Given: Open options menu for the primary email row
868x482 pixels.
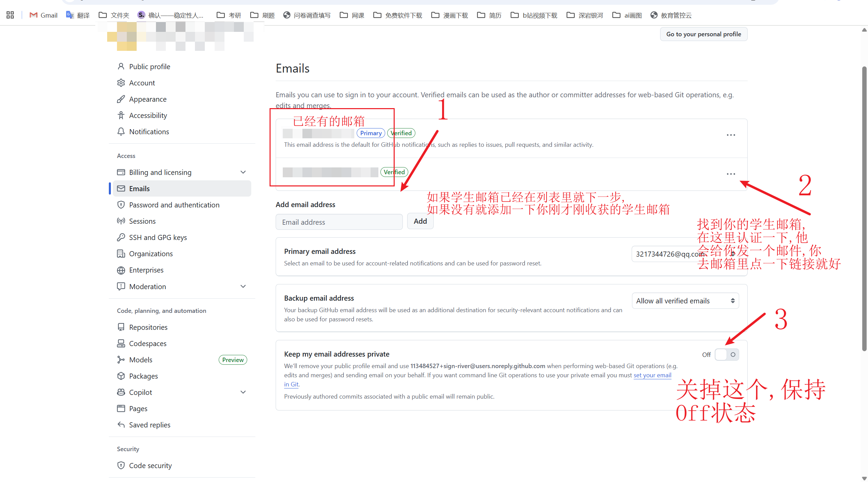Looking at the screenshot, I should click(731, 135).
